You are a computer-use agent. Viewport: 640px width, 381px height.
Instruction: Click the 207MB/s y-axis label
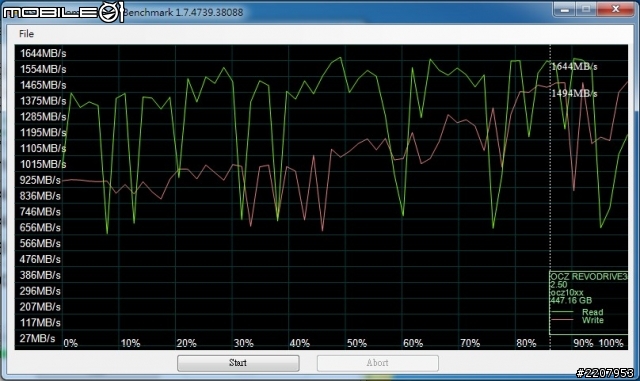[x=40, y=307]
